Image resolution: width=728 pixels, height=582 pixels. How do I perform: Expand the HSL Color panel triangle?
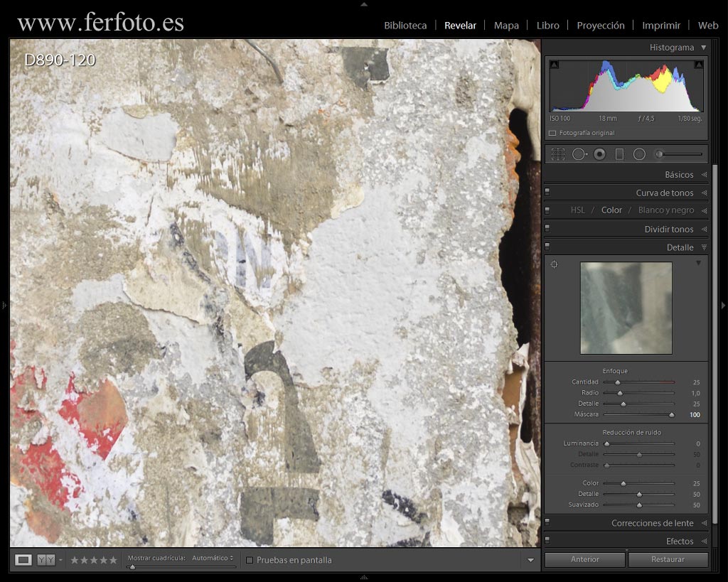[704, 210]
